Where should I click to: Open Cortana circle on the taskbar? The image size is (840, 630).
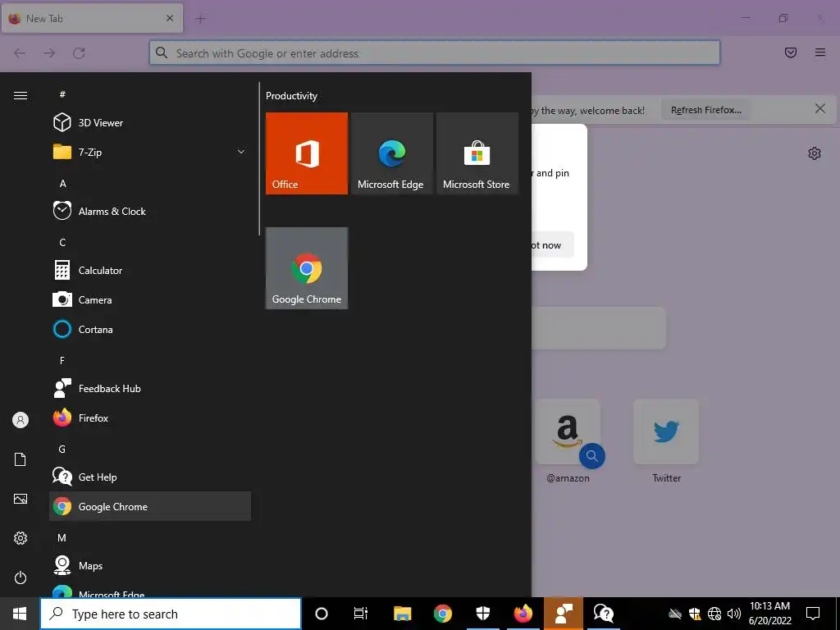322,614
